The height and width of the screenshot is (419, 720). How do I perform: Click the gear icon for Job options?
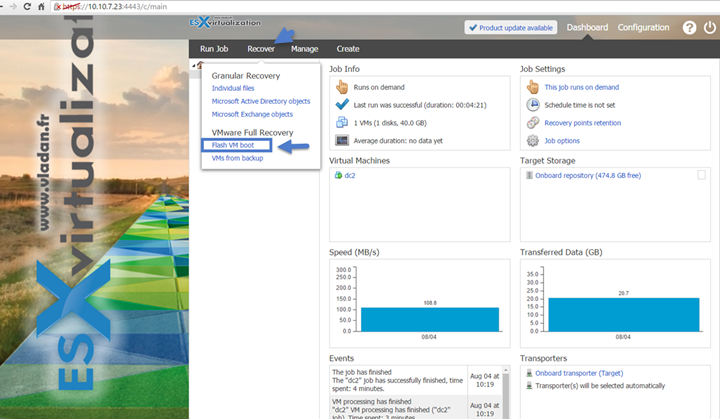pos(533,141)
